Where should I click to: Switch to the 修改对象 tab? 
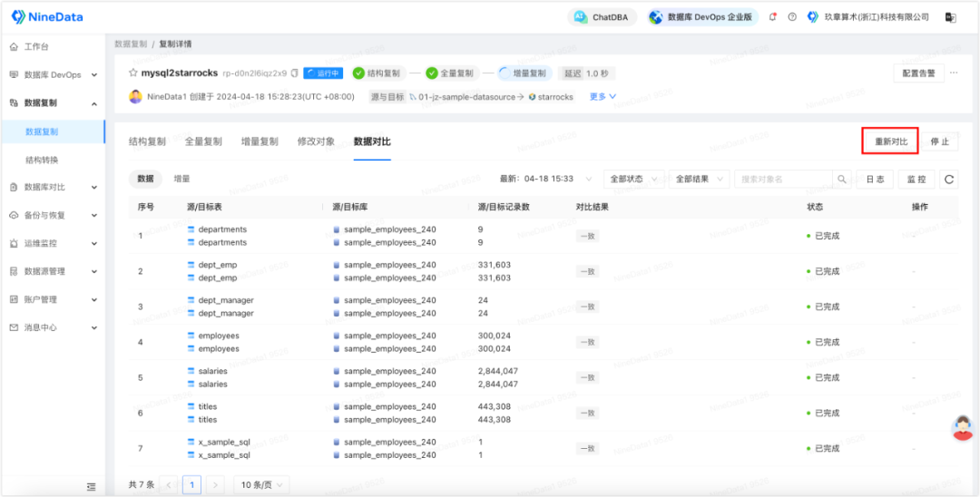point(316,141)
